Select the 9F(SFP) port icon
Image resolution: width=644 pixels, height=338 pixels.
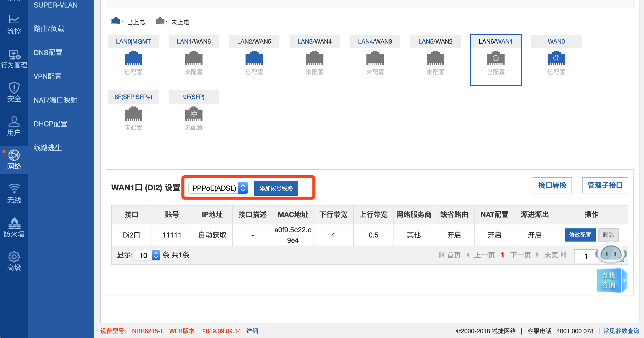[194, 114]
